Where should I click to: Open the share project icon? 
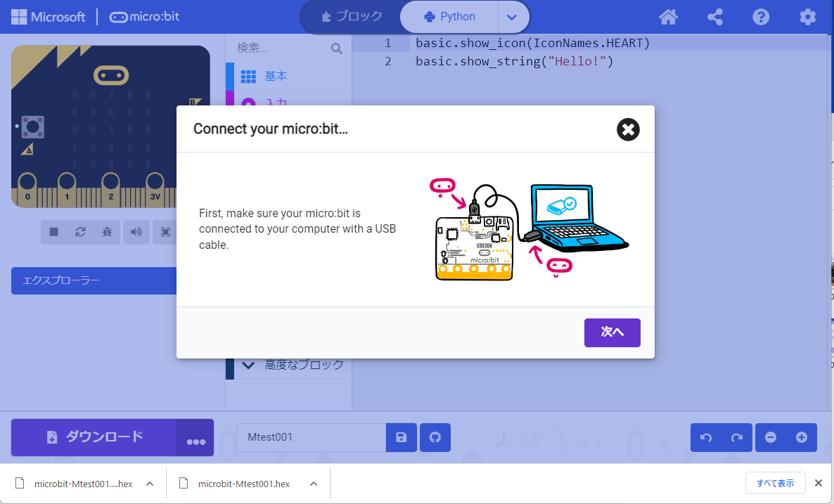pyautogui.click(x=715, y=17)
